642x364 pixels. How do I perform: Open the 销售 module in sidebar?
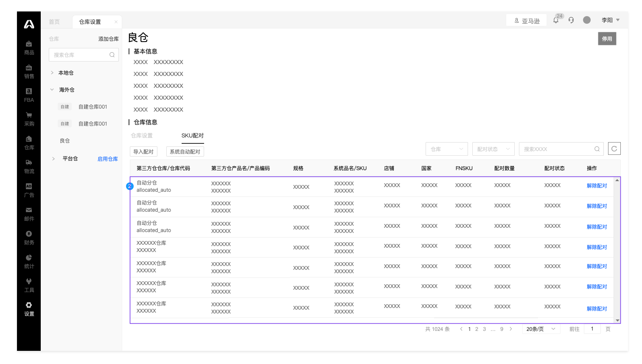[29, 72]
